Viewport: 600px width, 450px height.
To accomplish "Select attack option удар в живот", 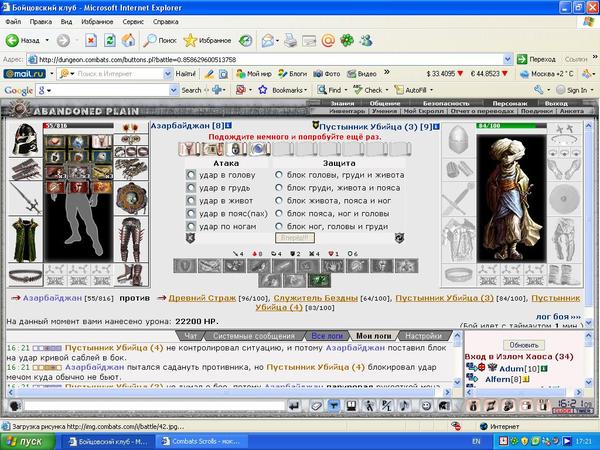I will (191, 201).
